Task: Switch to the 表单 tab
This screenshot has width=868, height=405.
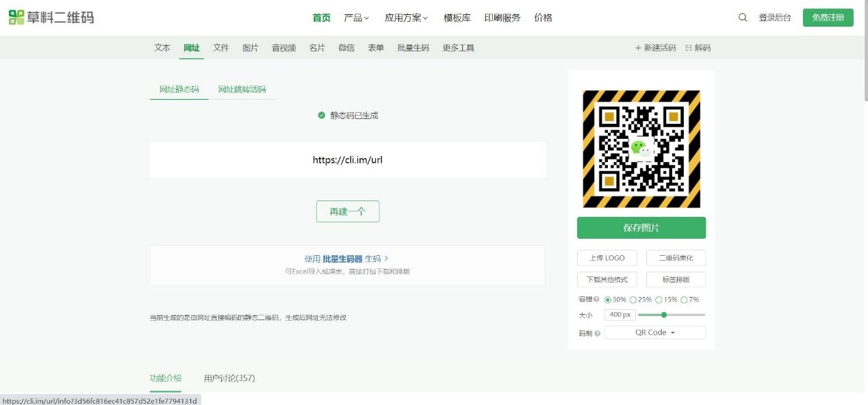Action: point(376,48)
